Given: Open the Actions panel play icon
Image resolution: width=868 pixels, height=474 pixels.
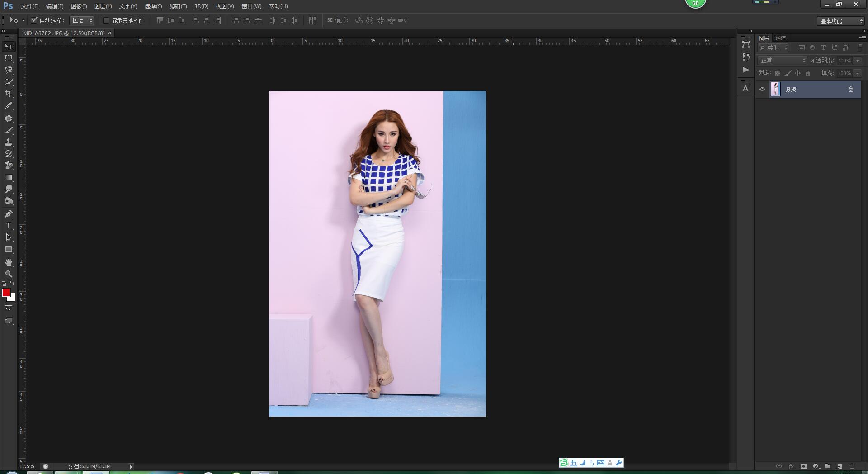Looking at the screenshot, I should 746,70.
